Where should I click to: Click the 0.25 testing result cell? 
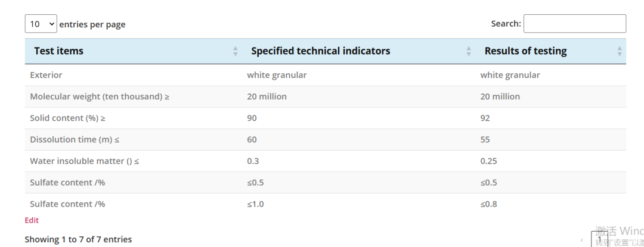(489, 161)
